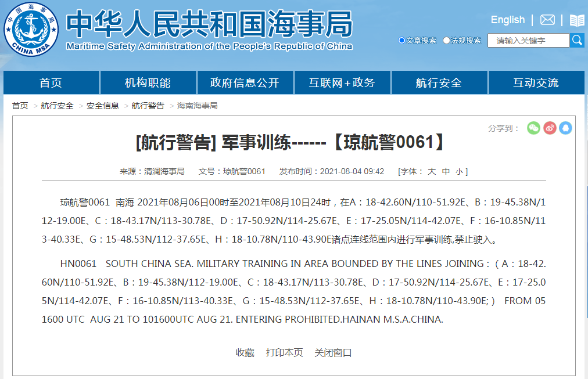This screenshot has width=588, height=379.
Task: Set font size to 小
Action: click(x=459, y=172)
